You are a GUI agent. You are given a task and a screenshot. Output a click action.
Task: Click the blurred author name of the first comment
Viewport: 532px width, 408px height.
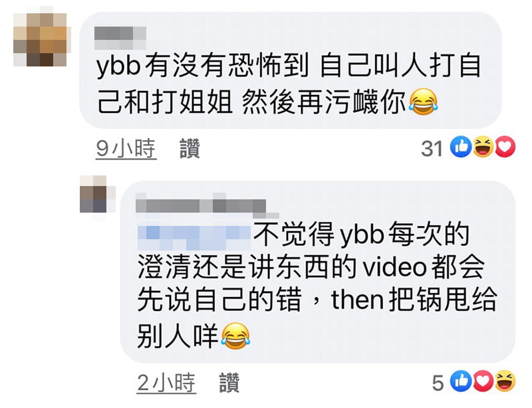pyautogui.click(x=120, y=38)
